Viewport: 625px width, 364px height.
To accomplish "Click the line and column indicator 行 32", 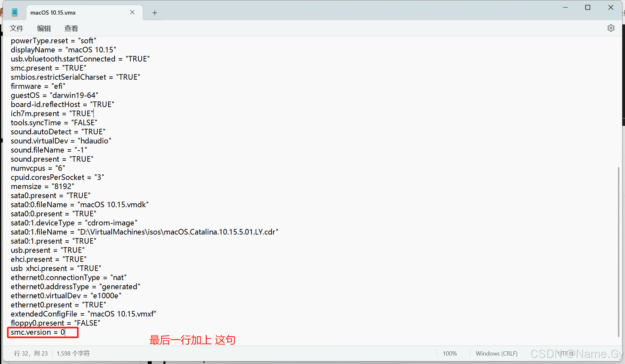I will click(31, 353).
